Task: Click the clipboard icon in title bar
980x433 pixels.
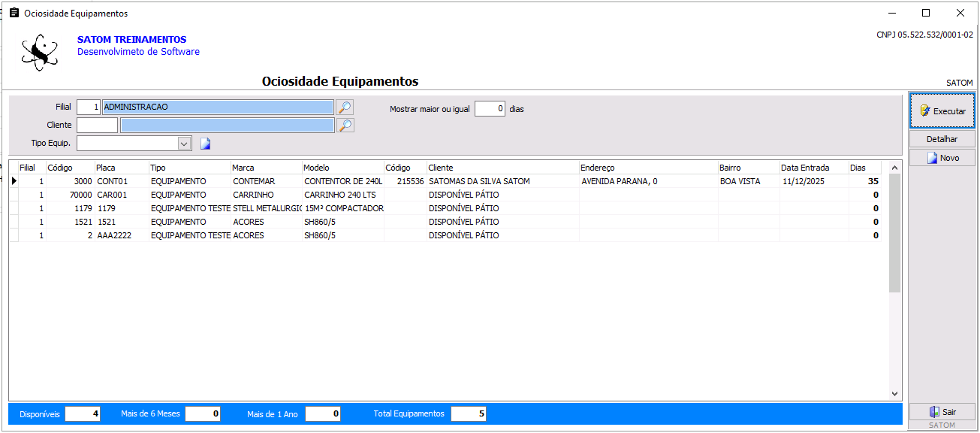Action: pyautogui.click(x=14, y=14)
